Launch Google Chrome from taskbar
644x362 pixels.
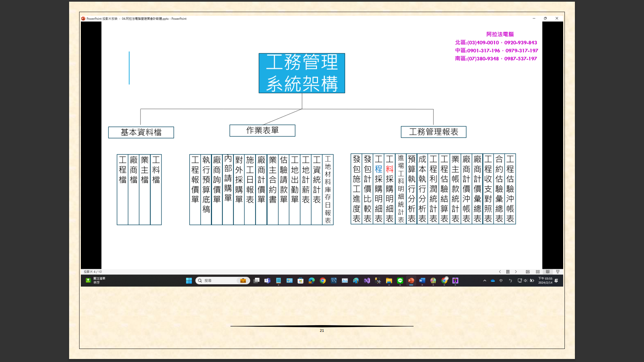tap(323, 281)
